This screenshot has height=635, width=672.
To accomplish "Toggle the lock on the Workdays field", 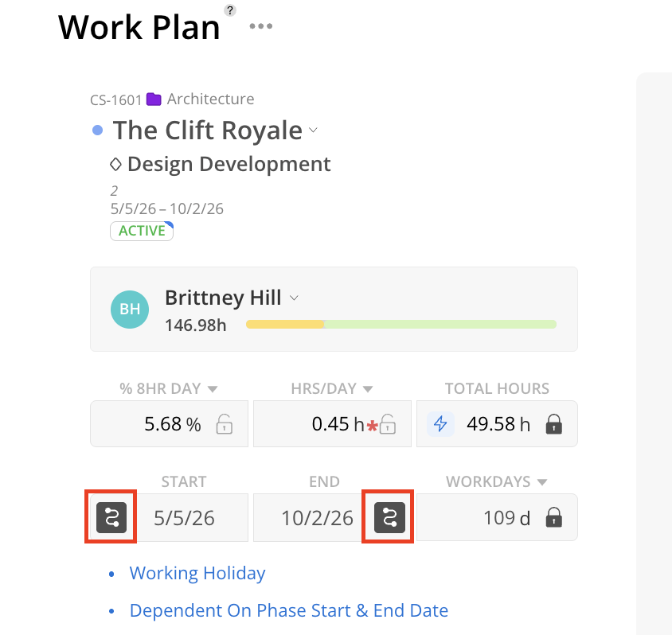I will click(x=554, y=519).
